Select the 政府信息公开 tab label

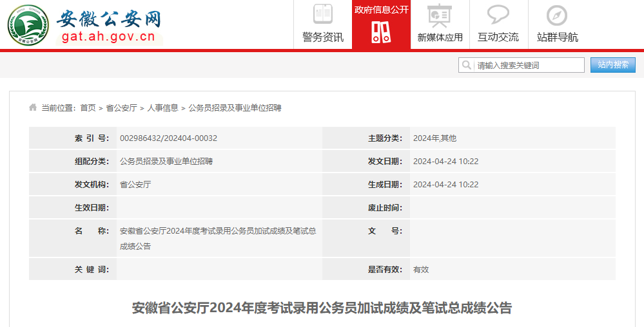pyautogui.click(x=382, y=10)
